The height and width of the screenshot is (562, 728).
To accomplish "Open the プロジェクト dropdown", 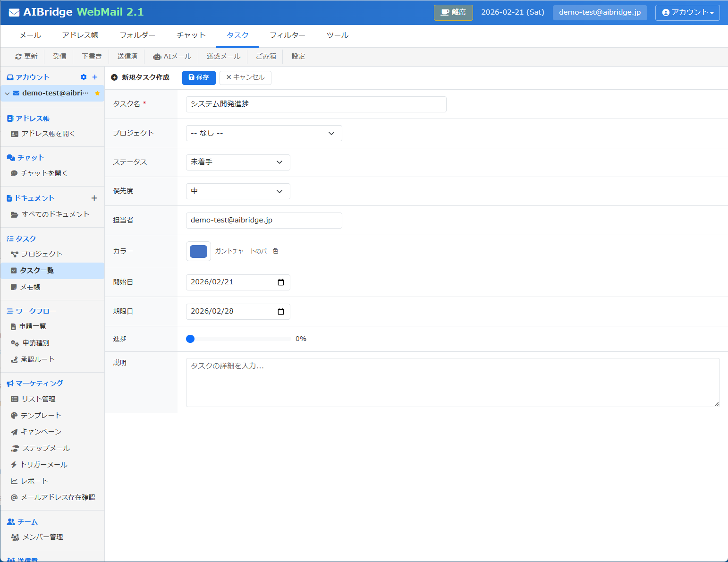I will [263, 133].
